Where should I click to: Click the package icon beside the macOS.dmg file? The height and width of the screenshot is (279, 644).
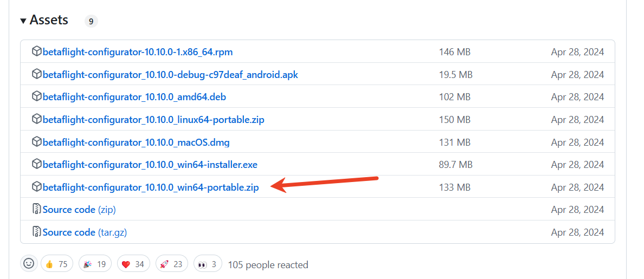coord(36,142)
